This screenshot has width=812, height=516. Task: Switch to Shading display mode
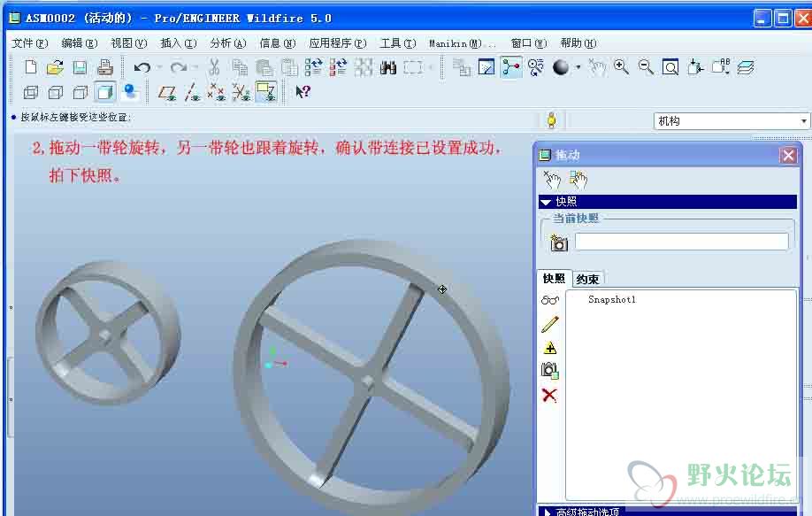(105, 92)
